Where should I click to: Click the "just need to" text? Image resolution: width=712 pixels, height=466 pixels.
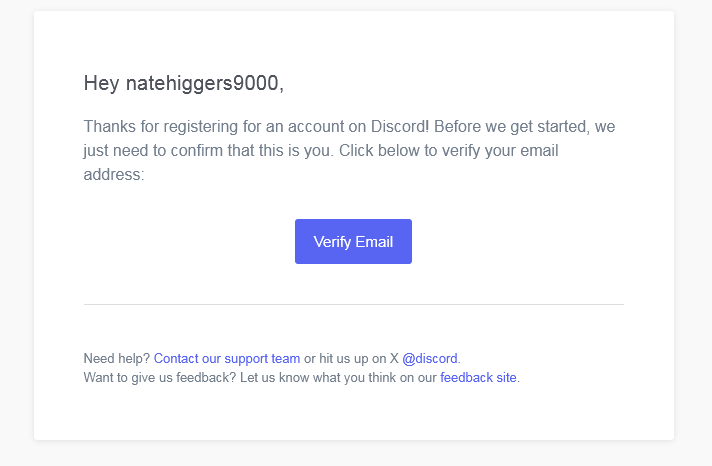coord(123,151)
